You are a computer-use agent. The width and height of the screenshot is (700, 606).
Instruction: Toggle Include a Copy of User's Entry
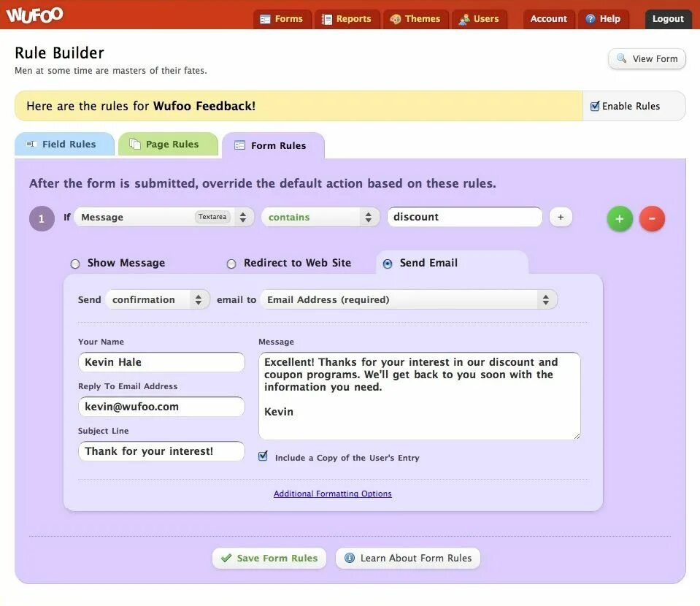[263, 456]
